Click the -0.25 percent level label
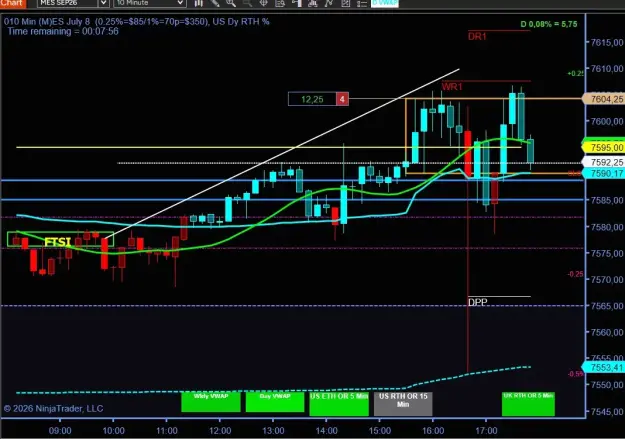This screenshot has width=625, height=439. pyautogui.click(x=575, y=274)
